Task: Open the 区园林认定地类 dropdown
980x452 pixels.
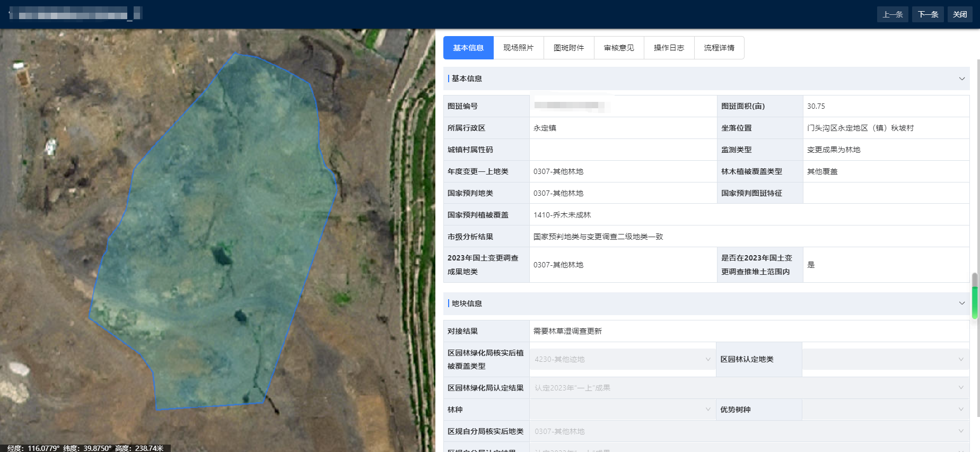Action: click(886, 359)
